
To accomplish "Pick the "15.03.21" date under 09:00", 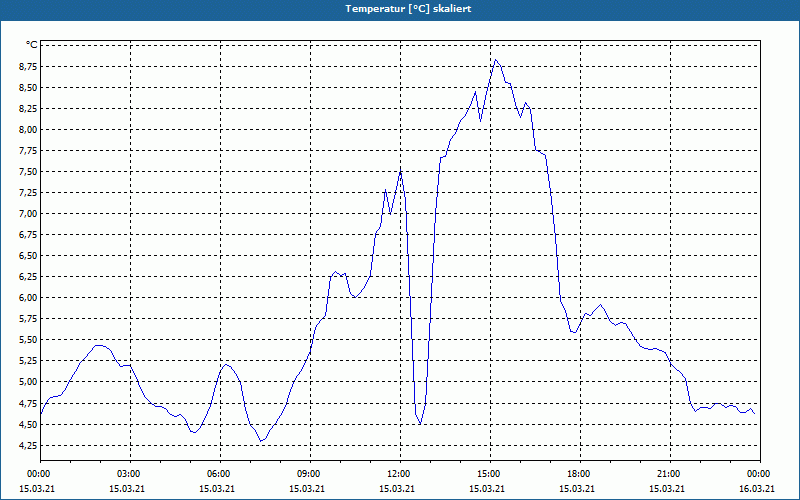I will click(307, 488).
